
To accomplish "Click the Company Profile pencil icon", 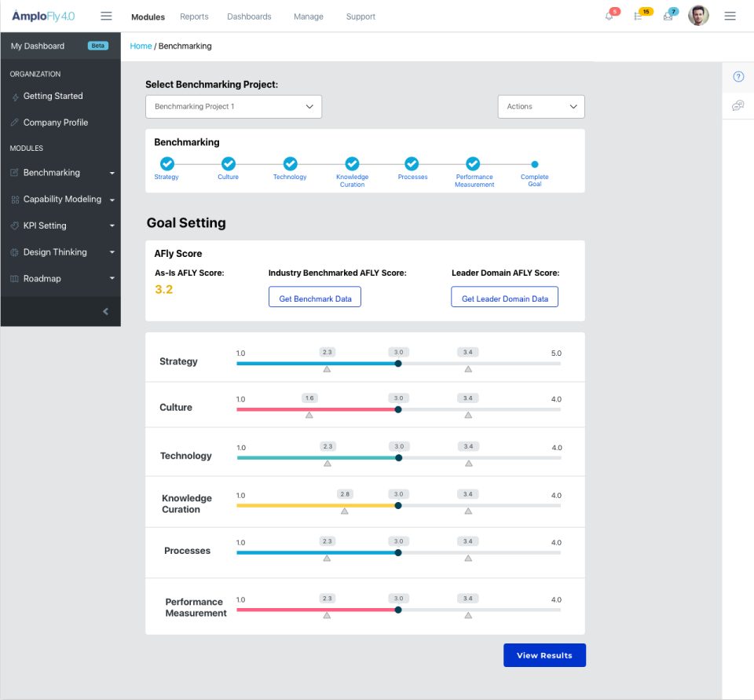I will coord(13,122).
